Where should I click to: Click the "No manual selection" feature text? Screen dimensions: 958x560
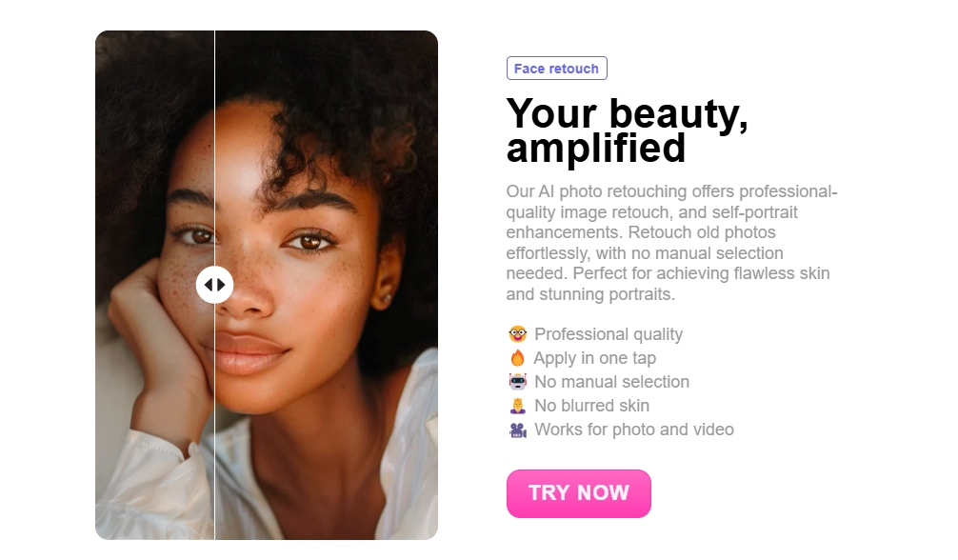(611, 382)
